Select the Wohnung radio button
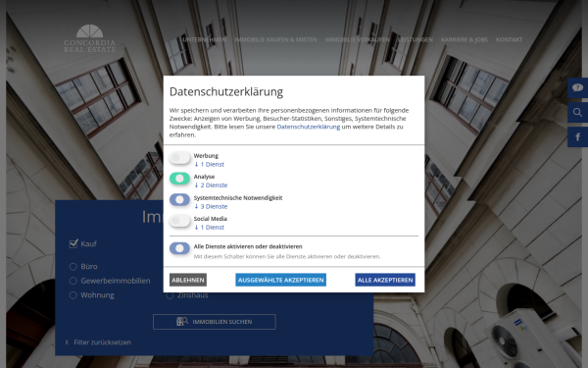Image resolution: width=588 pixels, height=368 pixels. (x=73, y=295)
